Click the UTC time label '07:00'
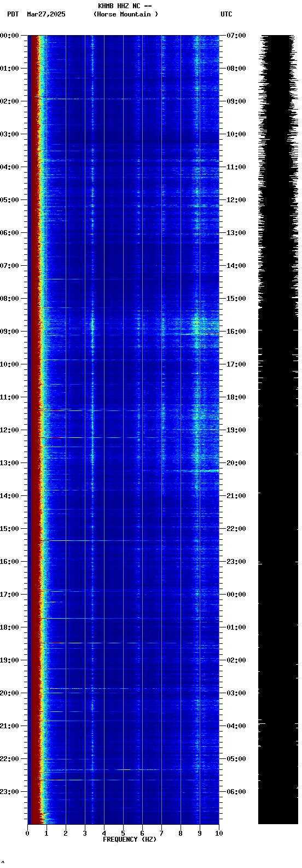This screenshot has height=868, width=302. [x=236, y=36]
